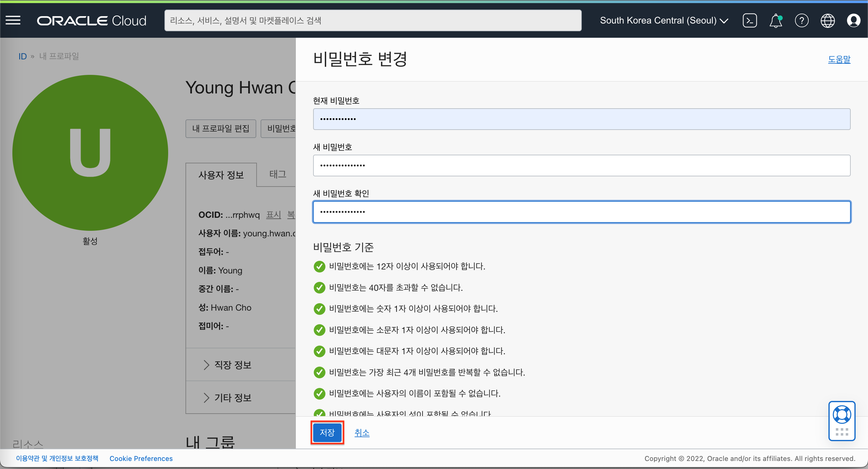
Task: Click the 사용자의 이름 criteria check icon
Action: (x=319, y=394)
